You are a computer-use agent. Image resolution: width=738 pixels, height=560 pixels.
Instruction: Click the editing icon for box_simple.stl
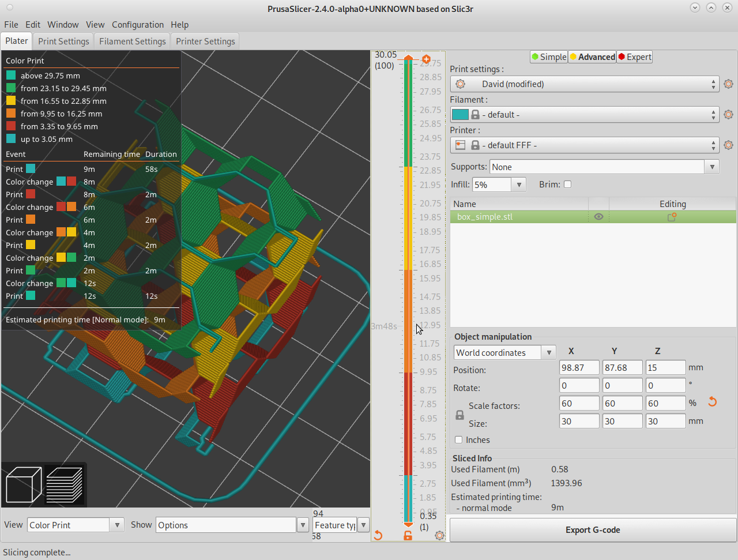(x=672, y=217)
